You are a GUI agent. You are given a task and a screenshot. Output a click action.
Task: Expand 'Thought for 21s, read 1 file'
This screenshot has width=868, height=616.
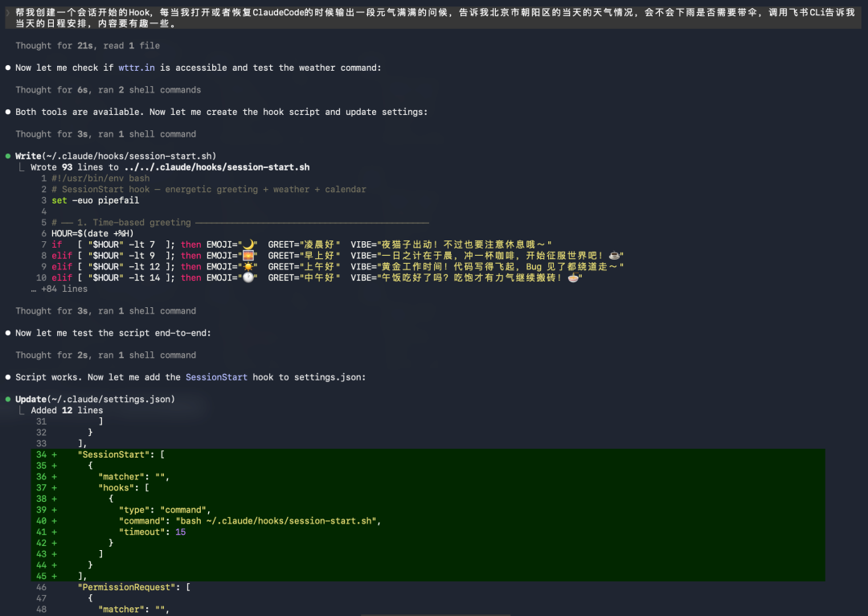(88, 45)
